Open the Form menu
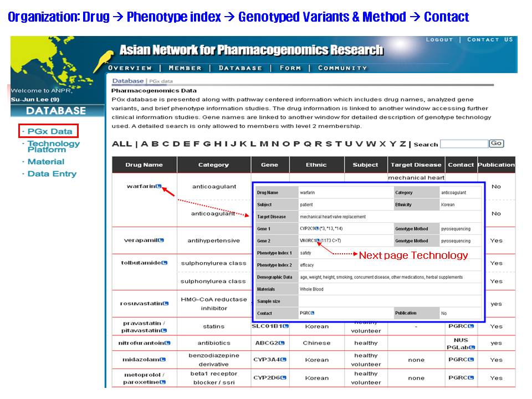 click(290, 68)
